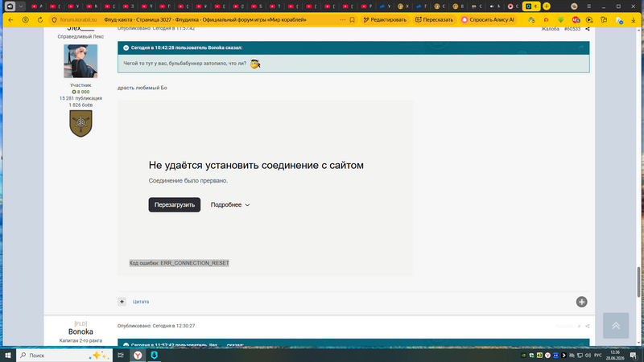
Task: Open the green download-arrow extension icon
Action: pos(560,19)
